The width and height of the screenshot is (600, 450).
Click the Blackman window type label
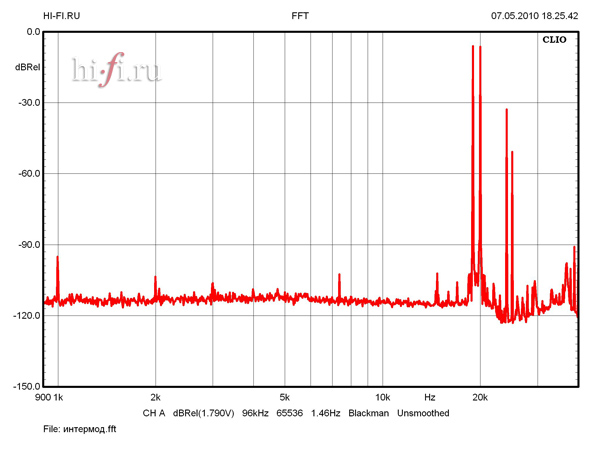tap(367, 413)
